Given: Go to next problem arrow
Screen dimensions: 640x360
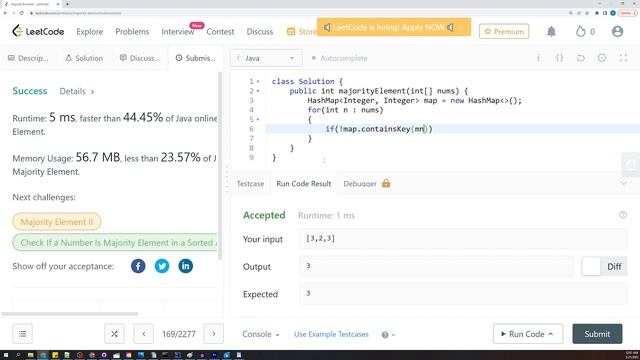Looking at the screenshot, I should (x=213, y=334).
